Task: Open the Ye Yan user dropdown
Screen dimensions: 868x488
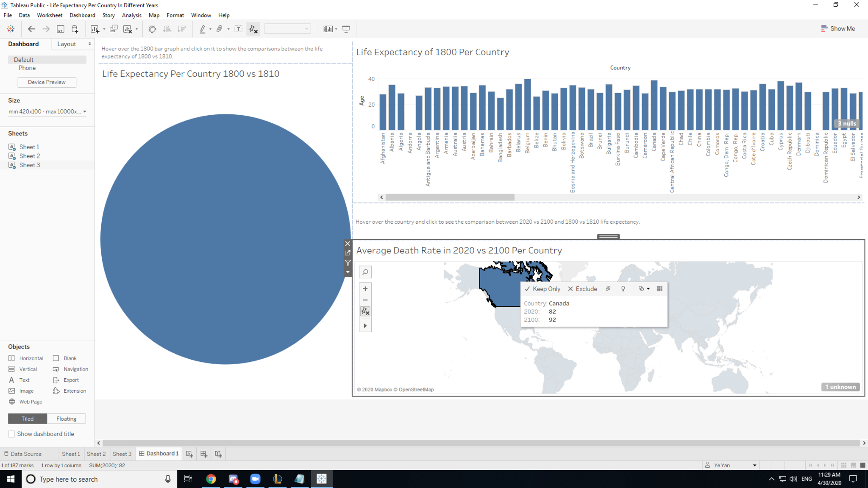Action: (754, 465)
